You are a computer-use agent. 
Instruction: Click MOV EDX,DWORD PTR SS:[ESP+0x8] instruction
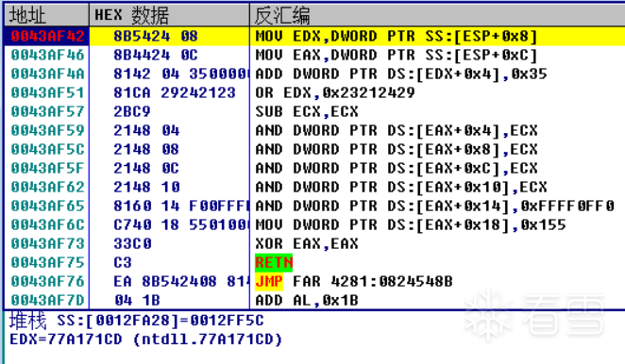(397, 36)
